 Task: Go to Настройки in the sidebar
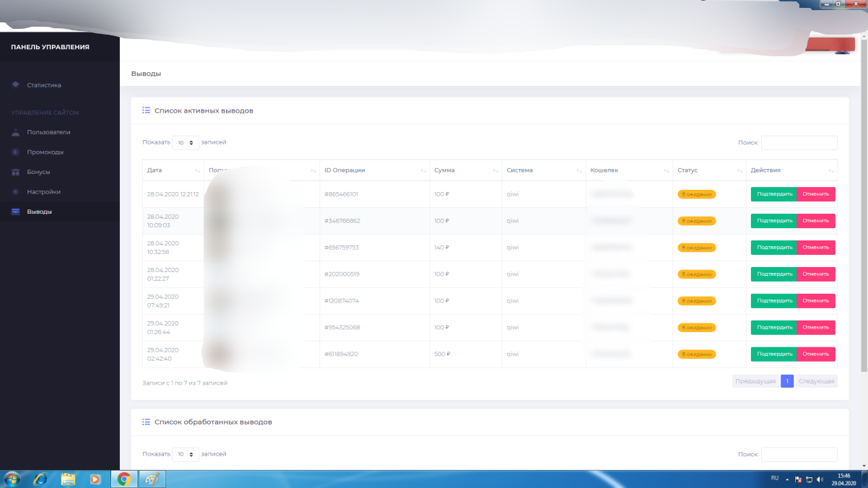(43, 192)
